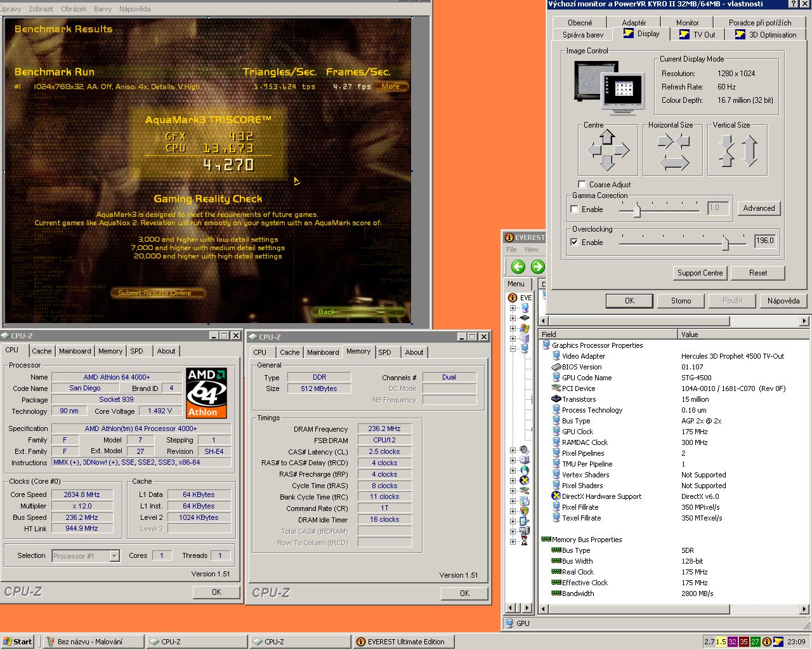Image resolution: width=812 pixels, height=650 pixels.
Task: Click the Support Centre button
Action: pos(700,273)
